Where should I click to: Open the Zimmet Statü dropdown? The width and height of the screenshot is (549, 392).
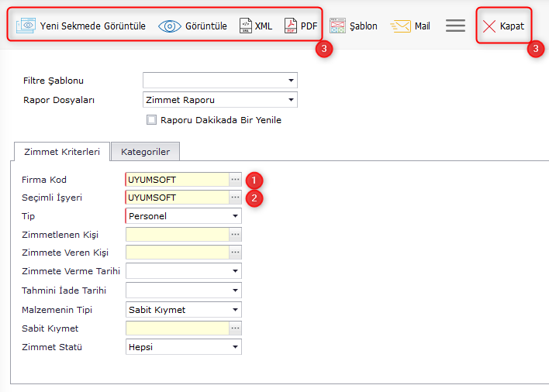point(235,347)
